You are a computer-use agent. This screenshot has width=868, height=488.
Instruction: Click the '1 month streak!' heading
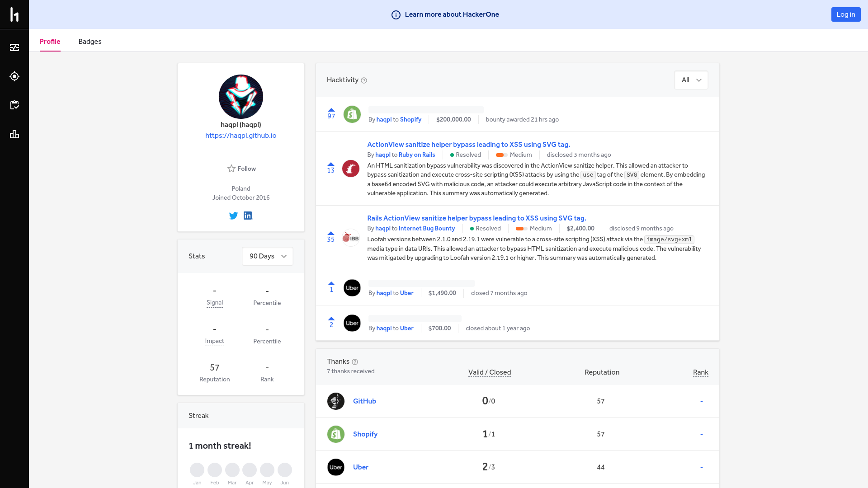pyautogui.click(x=220, y=446)
